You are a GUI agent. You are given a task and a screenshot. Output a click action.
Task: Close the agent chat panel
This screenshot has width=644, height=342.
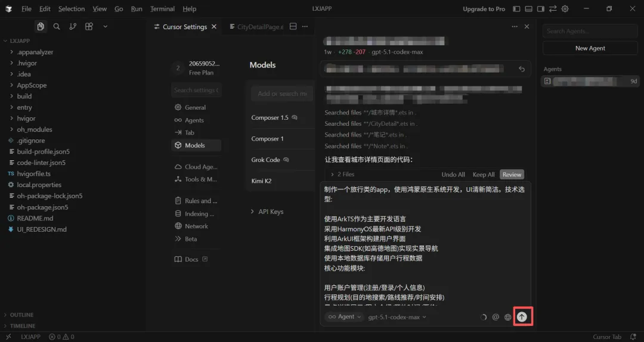coord(527,26)
